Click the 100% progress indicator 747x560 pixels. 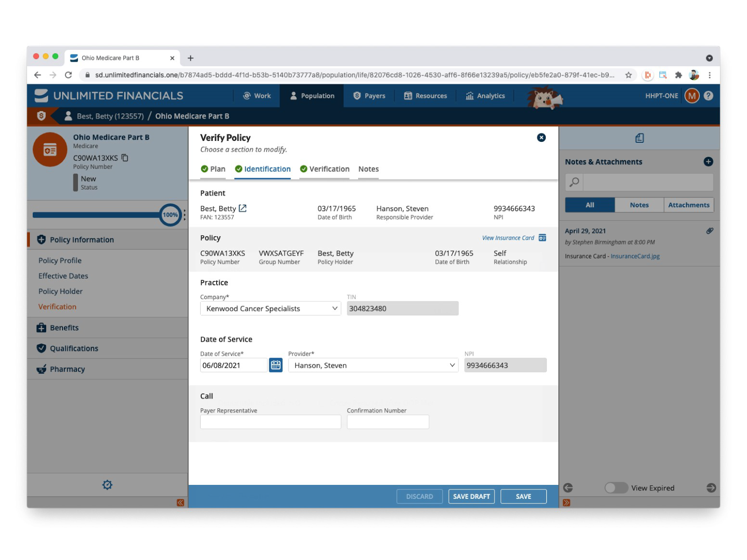coord(170,215)
